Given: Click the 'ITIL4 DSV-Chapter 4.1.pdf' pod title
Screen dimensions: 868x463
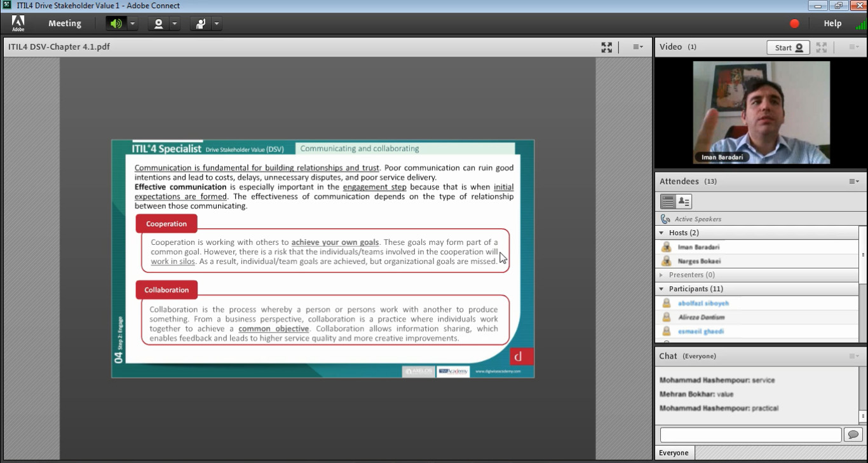Looking at the screenshot, I should (x=59, y=47).
